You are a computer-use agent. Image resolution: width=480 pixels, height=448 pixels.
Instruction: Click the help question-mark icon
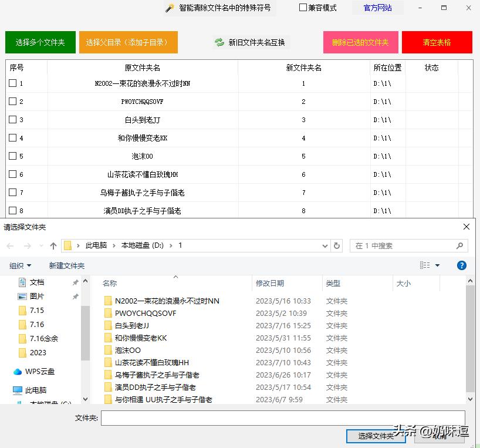click(462, 265)
